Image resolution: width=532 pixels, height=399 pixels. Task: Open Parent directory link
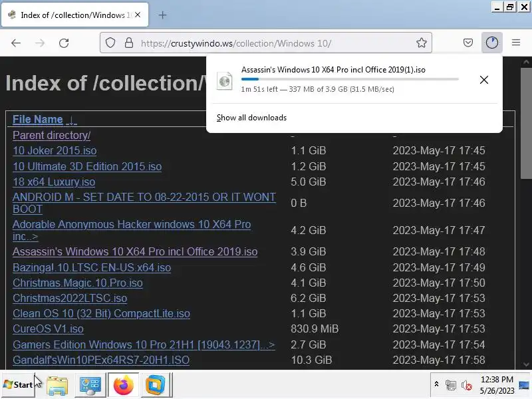pos(52,136)
